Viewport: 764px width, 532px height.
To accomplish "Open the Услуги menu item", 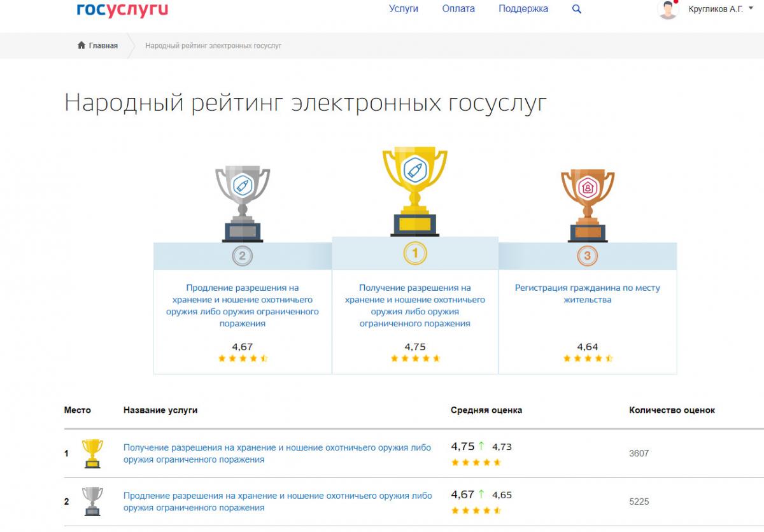I will point(404,9).
